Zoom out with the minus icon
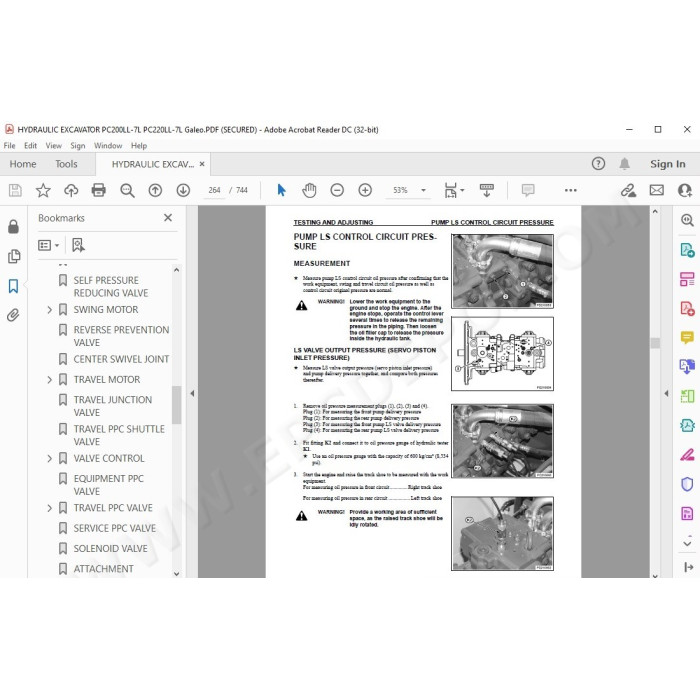700x700 pixels. tap(337, 191)
